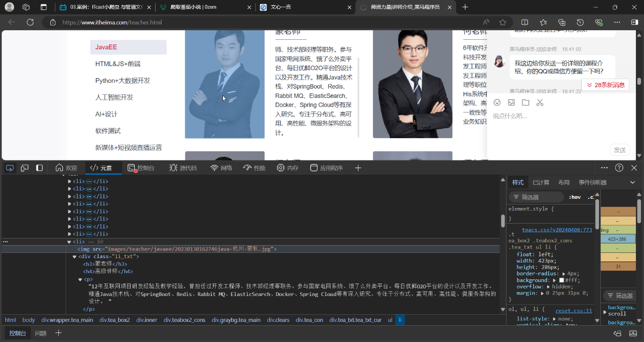
Task: Switch to the 网络 (Network) tab
Action: 221,168
